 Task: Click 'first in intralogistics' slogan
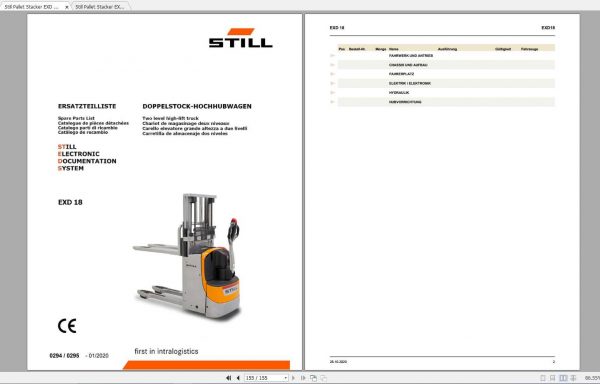point(166,351)
